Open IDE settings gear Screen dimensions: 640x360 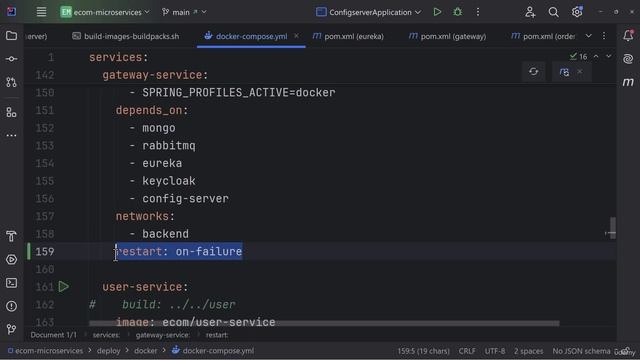[577, 12]
